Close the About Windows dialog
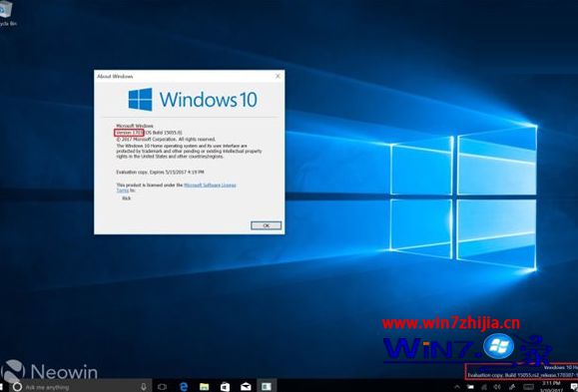This screenshot has height=392, width=578. (x=278, y=76)
